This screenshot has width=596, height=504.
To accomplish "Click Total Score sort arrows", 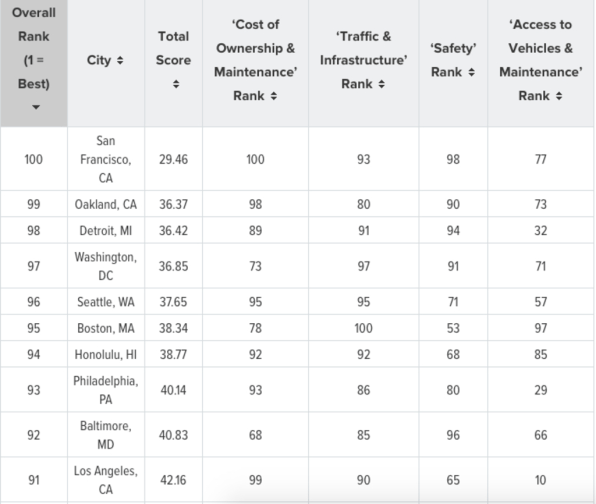I will tap(176, 84).
